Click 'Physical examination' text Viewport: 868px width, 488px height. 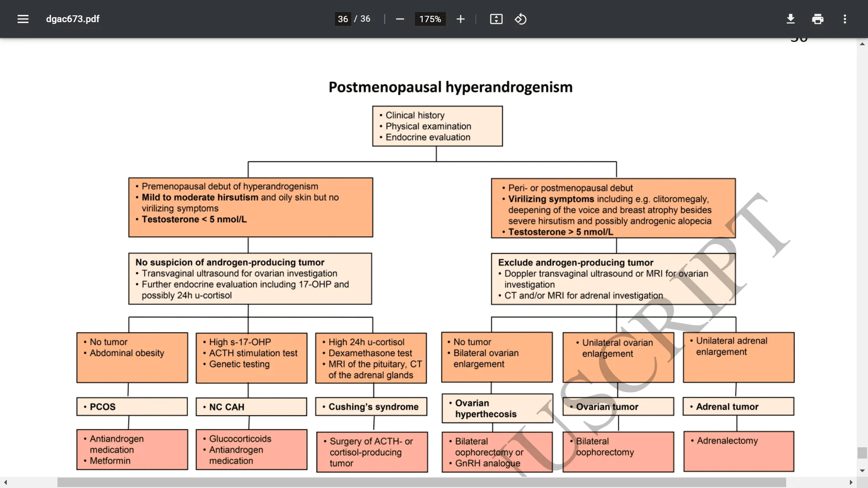428,126
